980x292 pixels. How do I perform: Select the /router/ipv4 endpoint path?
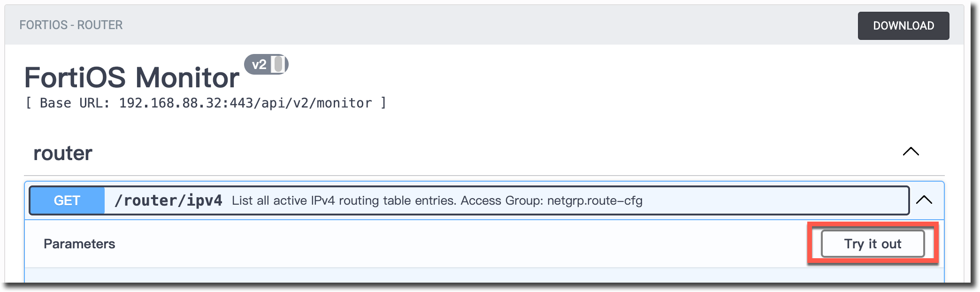(x=168, y=200)
